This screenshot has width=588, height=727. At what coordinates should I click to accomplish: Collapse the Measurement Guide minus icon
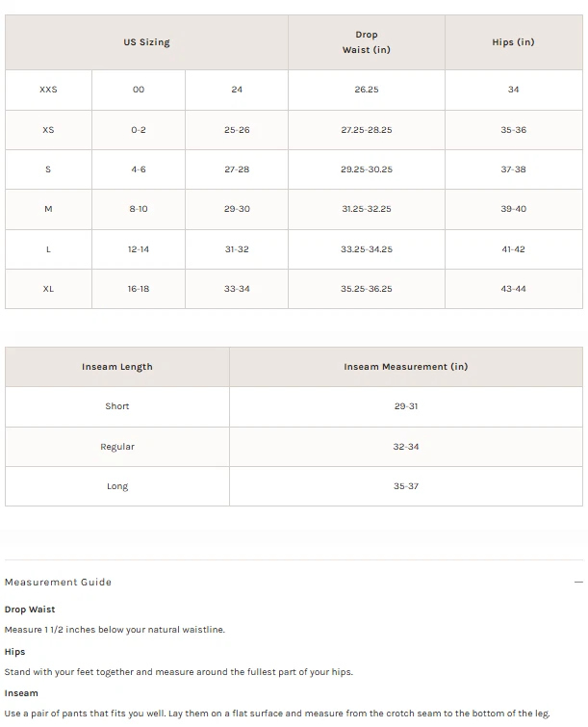point(578,583)
